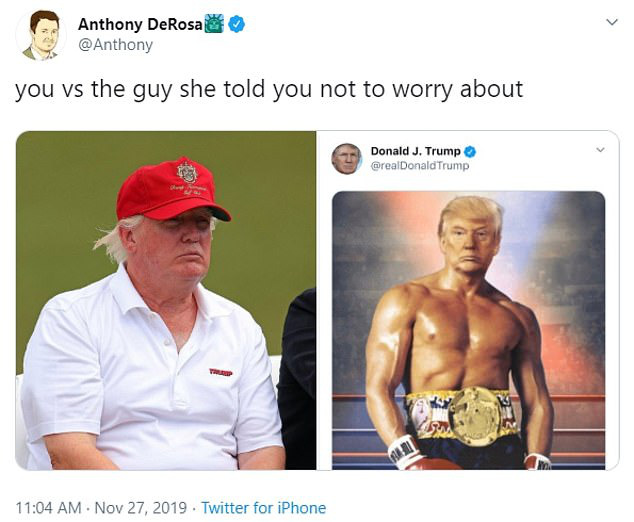Open Anthony DeRosa's profile avatar
This screenshot has height=522, width=634.
tap(40, 35)
